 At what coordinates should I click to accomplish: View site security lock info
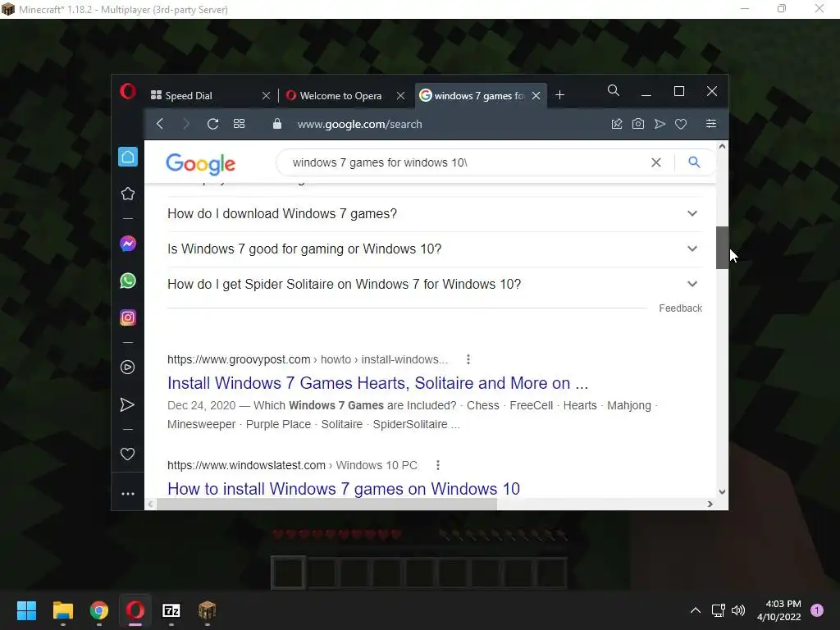(x=277, y=124)
